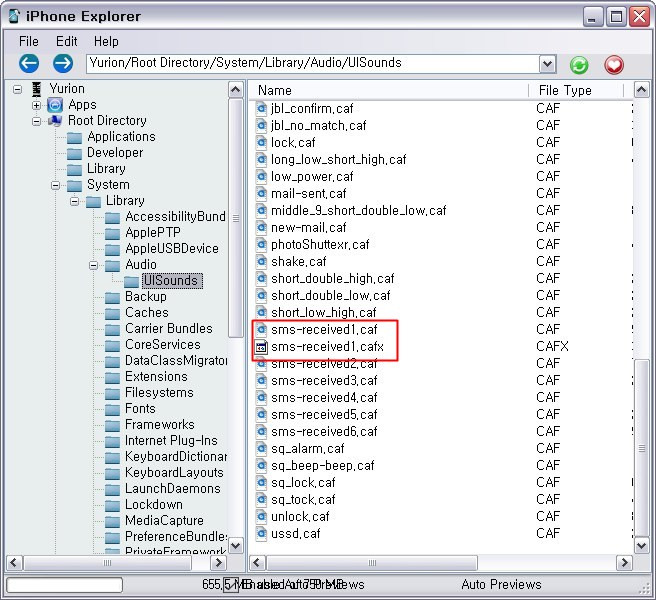The width and height of the screenshot is (656, 600).
Task: Select the KeyboardLayouts folder
Action: [174, 473]
